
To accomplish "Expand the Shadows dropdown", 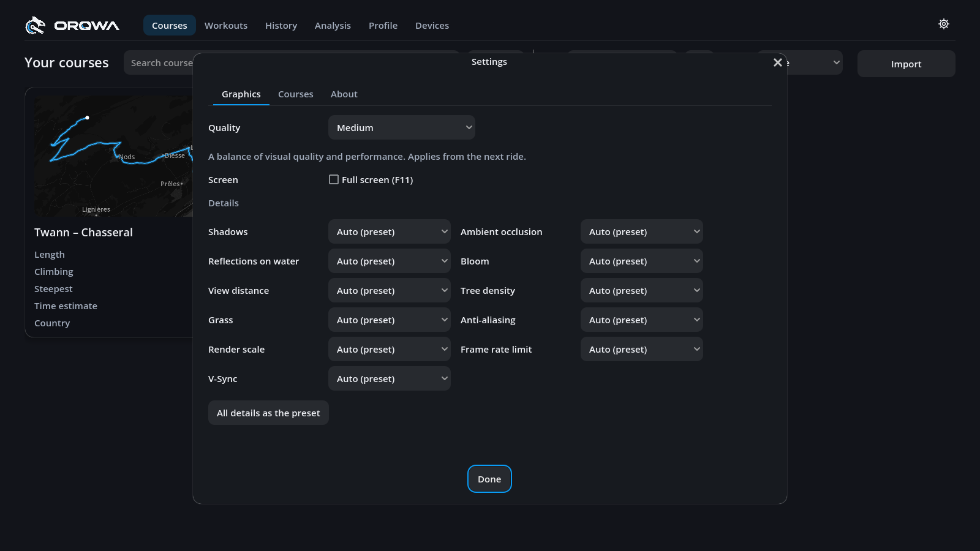I will pos(390,231).
